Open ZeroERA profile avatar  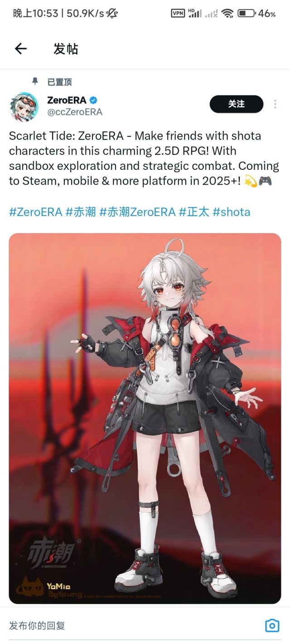[x=24, y=106]
